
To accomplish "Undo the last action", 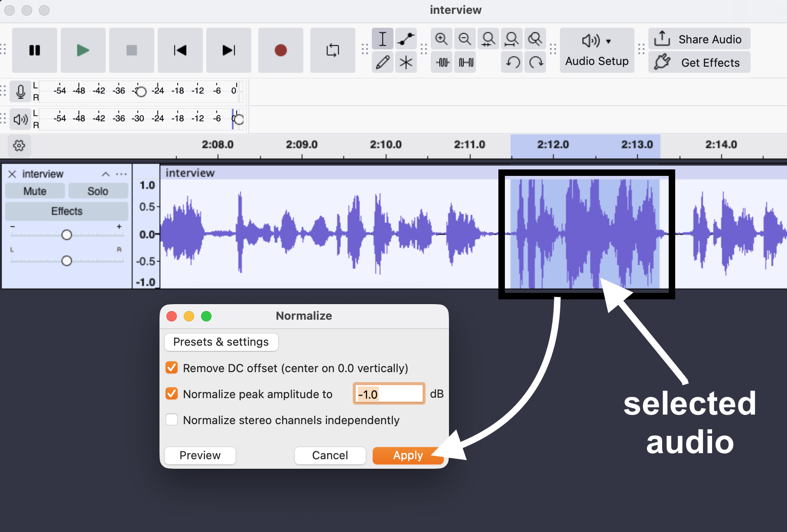I will click(x=513, y=62).
